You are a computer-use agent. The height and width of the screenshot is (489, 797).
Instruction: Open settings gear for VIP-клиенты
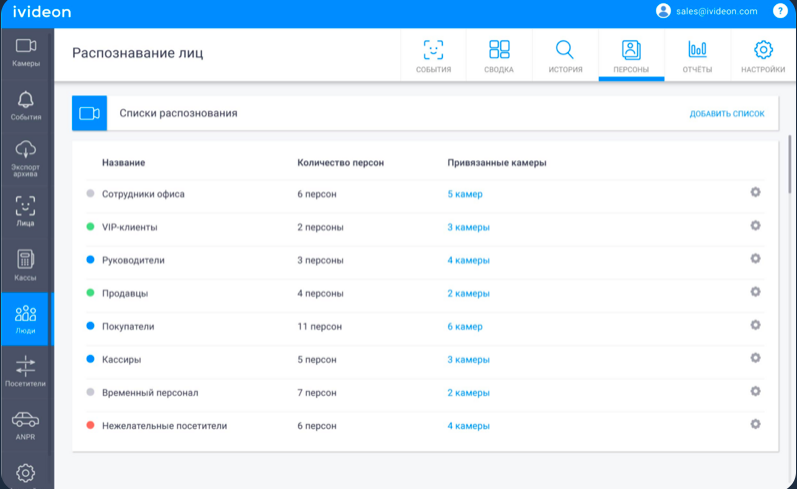click(755, 225)
